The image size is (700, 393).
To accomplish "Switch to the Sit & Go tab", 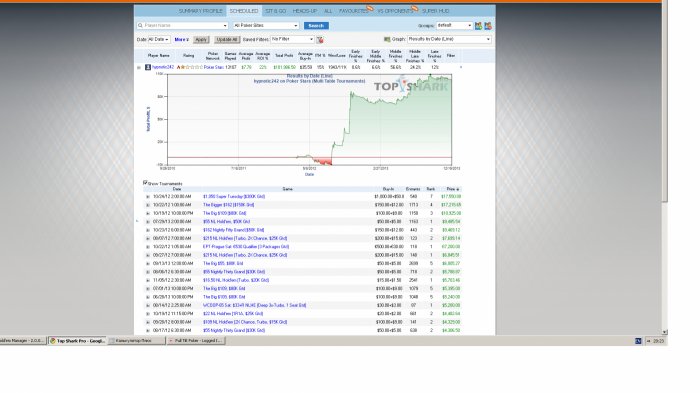I will (275, 11).
